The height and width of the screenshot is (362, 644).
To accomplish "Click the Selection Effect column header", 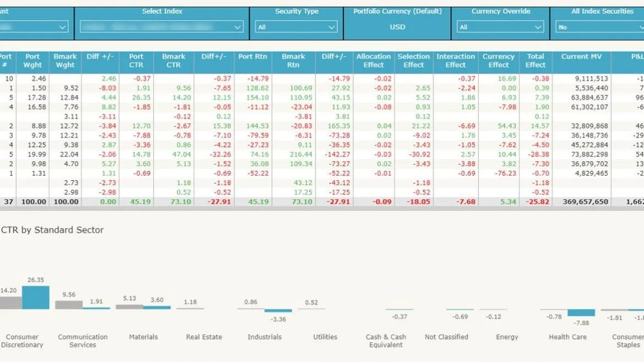I will [413, 60].
